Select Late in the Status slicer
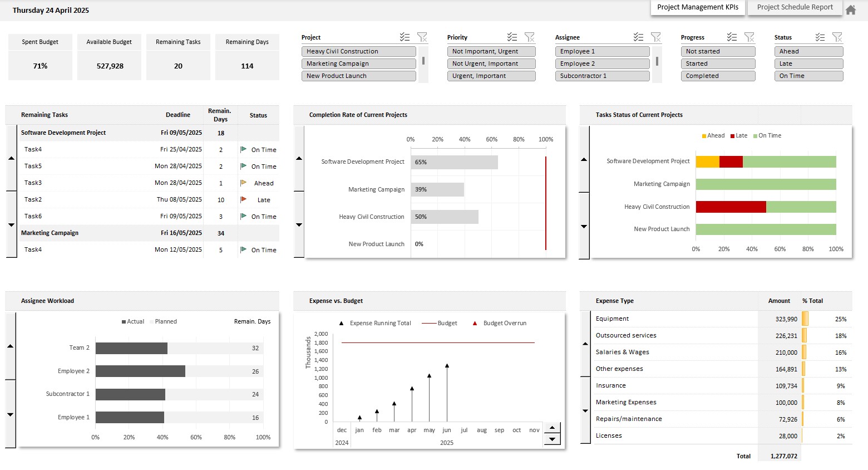 (808, 63)
